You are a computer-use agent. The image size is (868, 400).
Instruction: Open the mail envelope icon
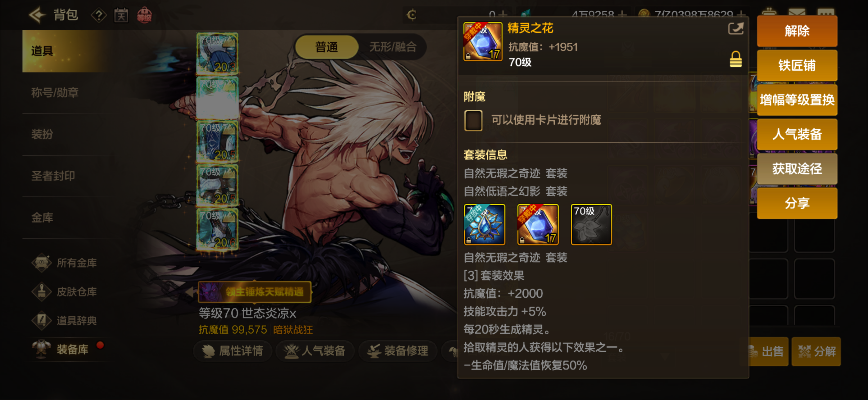pos(797,12)
